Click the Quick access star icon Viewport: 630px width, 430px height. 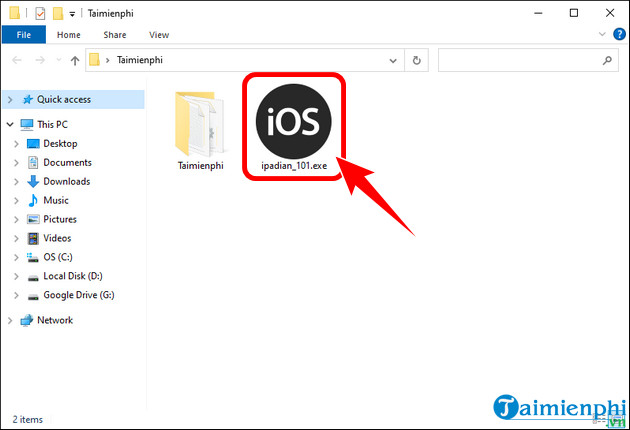coord(28,99)
